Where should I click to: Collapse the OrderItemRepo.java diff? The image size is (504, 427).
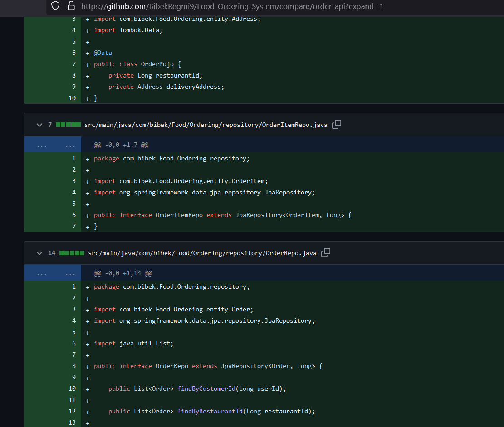[x=39, y=125]
